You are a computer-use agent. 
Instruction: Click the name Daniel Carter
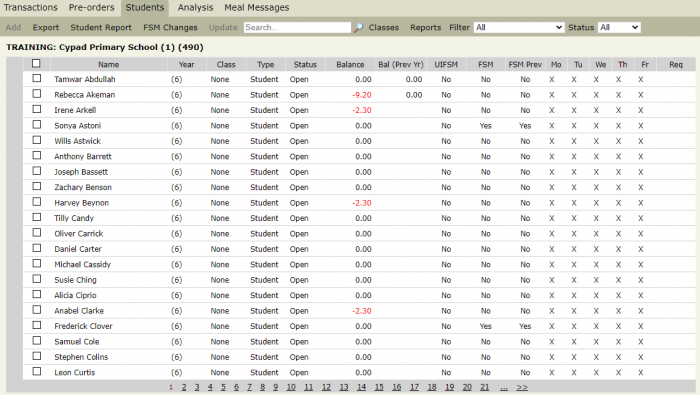[x=78, y=249]
